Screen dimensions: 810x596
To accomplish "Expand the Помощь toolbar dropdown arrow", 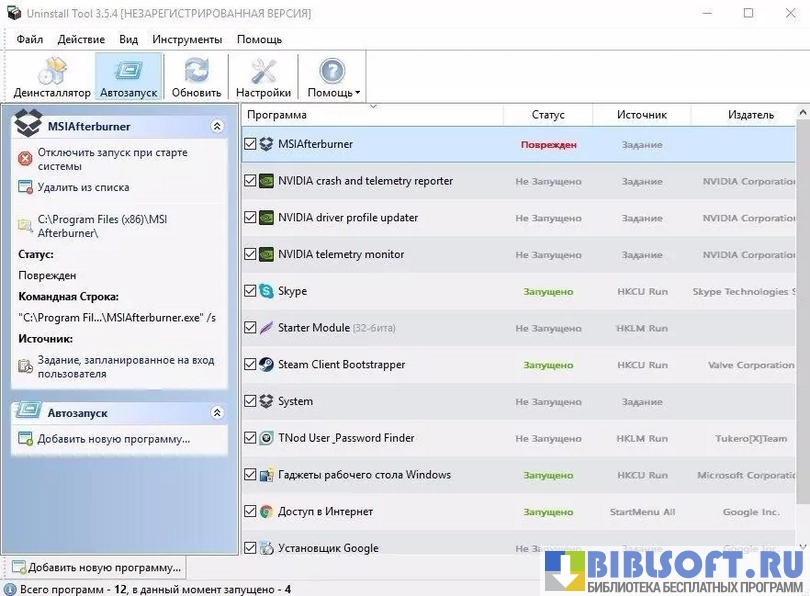I will [x=357, y=93].
